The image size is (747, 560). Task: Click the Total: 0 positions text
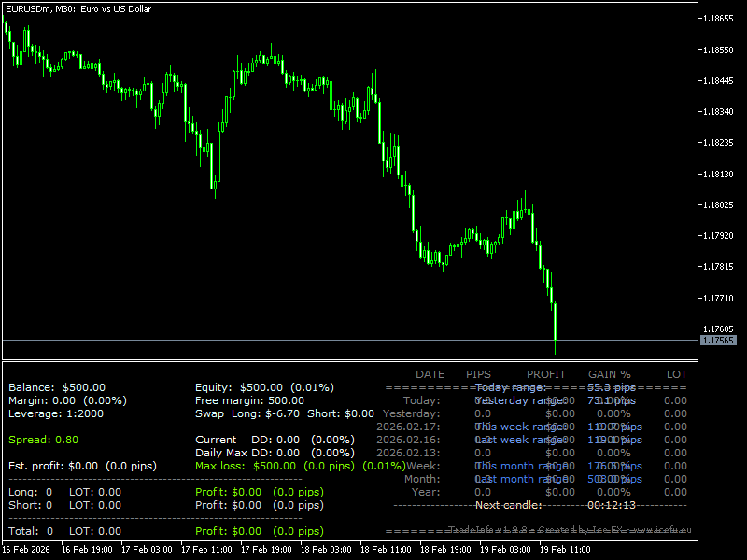click(31, 531)
